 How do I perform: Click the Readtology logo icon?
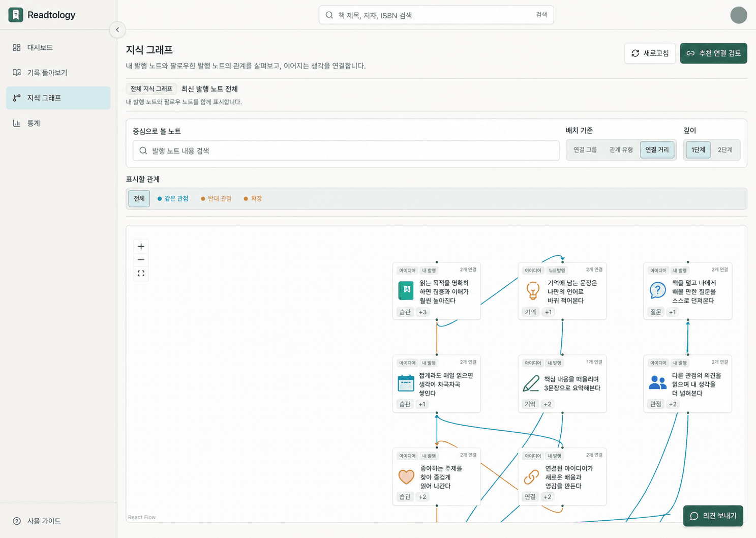pos(16,15)
